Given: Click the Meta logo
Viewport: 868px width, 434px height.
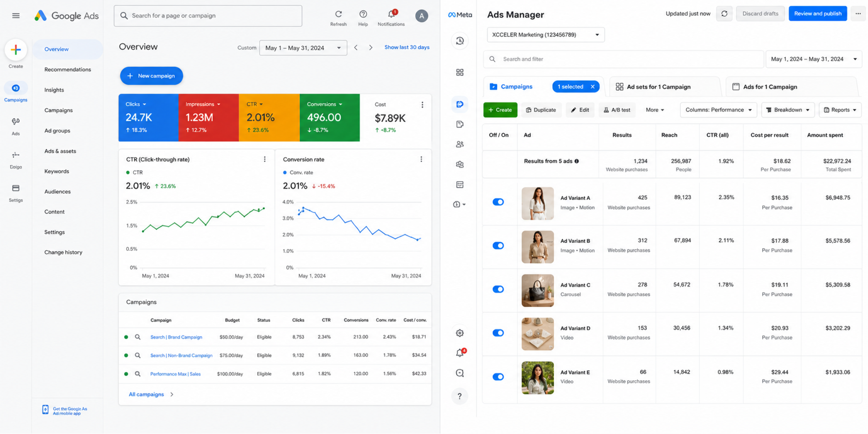Looking at the screenshot, I should (460, 15).
